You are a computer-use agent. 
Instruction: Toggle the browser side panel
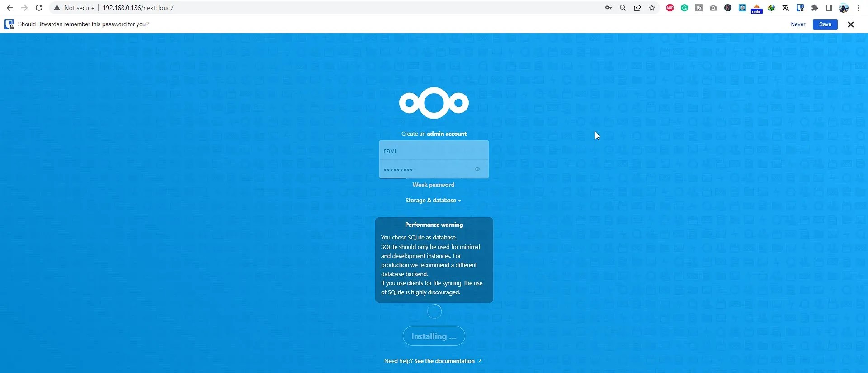829,8
